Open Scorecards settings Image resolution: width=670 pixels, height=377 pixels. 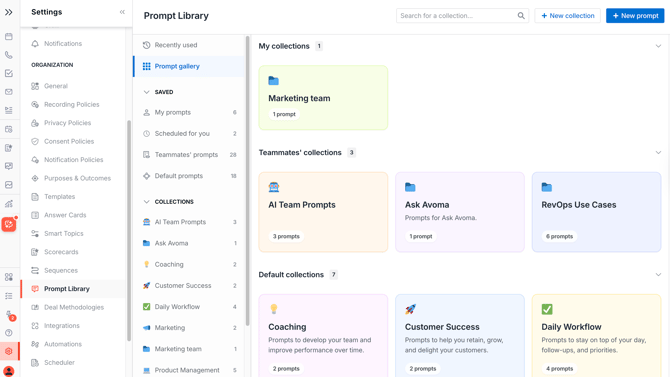(73, 252)
